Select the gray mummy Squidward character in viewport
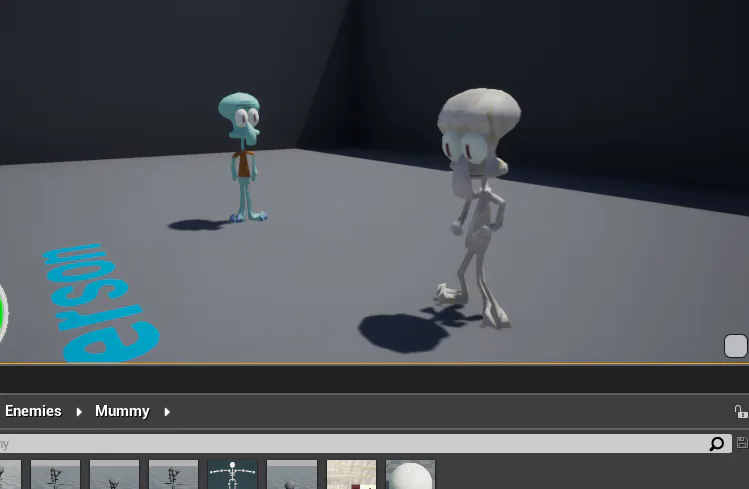The image size is (749, 489). (x=479, y=208)
